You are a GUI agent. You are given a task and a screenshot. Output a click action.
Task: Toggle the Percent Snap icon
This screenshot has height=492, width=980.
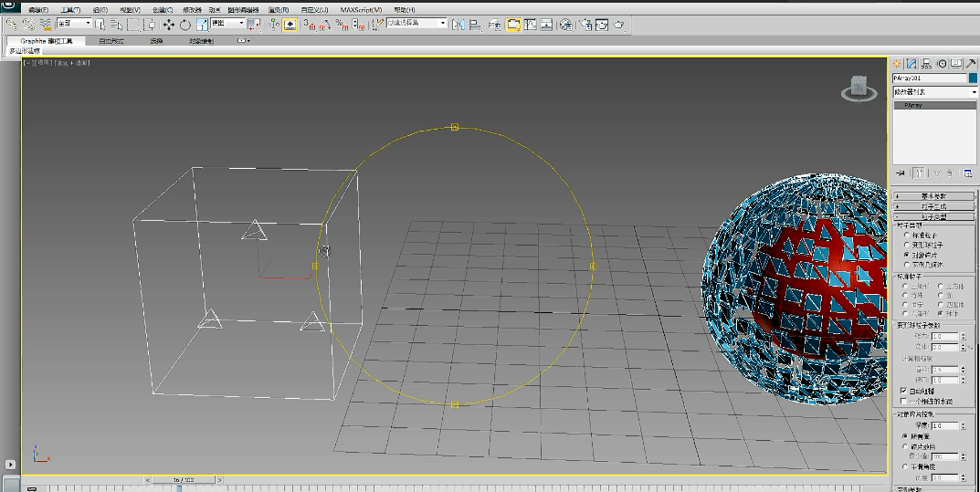(x=342, y=25)
